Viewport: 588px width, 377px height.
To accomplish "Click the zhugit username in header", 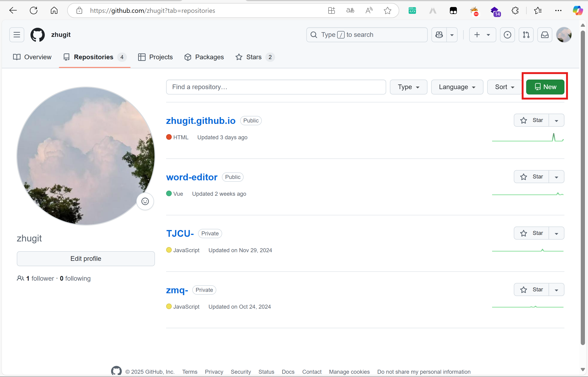I will (x=61, y=35).
